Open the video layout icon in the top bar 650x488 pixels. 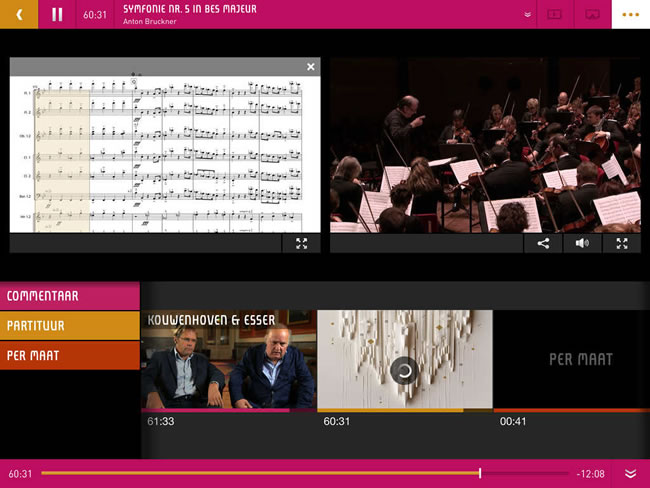[555, 15]
